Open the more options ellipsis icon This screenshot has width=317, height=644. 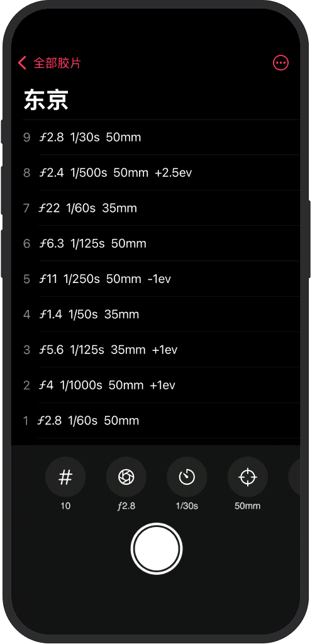point(281,63)
